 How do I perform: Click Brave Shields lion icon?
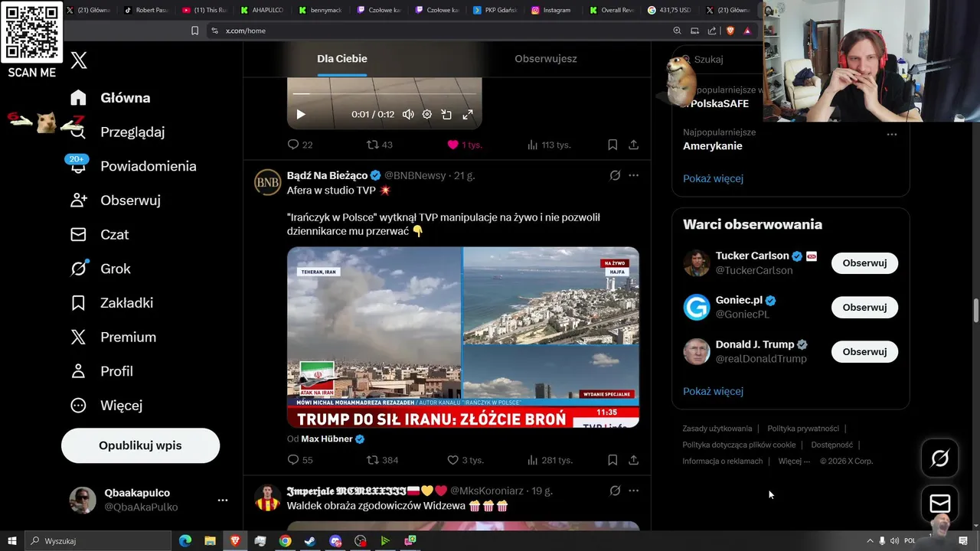[730, 31]
